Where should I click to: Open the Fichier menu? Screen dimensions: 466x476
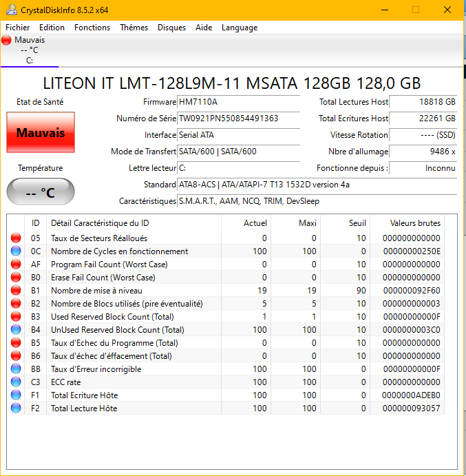tap(17, 28)
